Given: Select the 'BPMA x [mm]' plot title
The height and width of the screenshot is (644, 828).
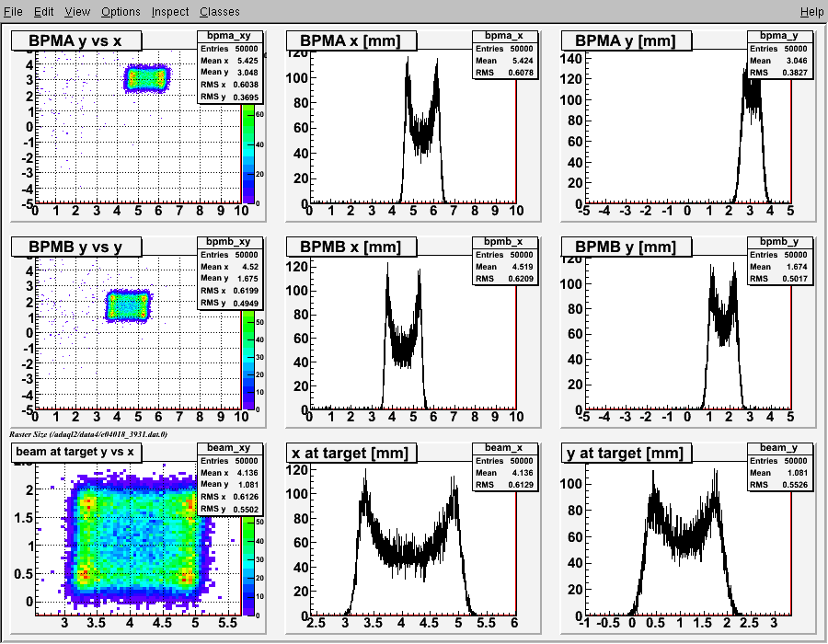Looking at the screenshot, I should (351, 40).
